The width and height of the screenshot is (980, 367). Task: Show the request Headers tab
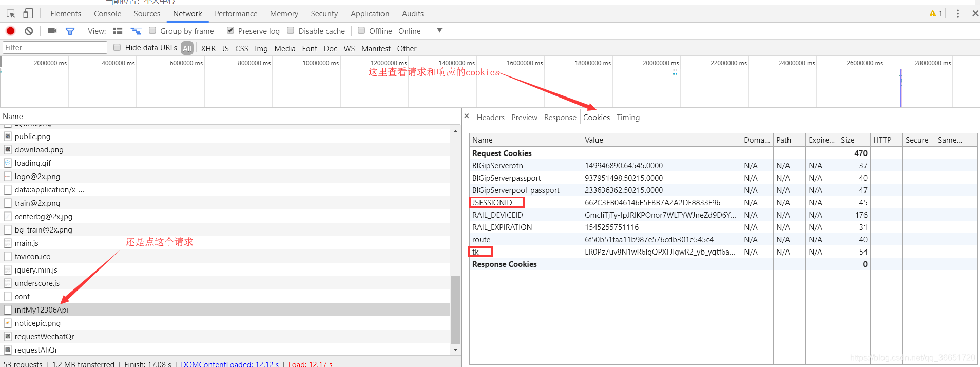pos(491,118)
